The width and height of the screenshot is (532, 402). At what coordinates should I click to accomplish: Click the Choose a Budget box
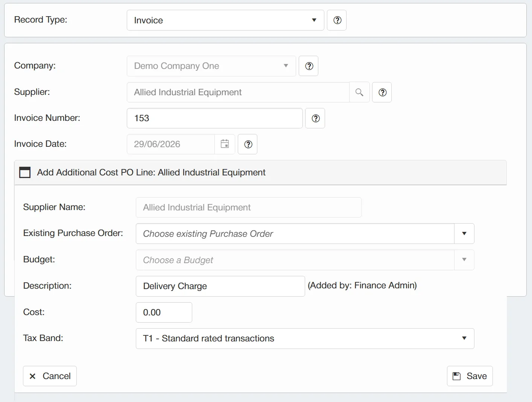pyautogui.click(x=295, y=260)
